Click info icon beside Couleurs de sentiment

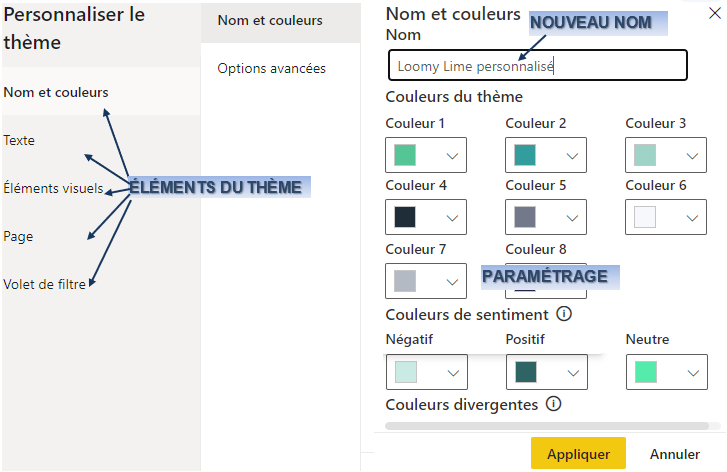[564, 314]
